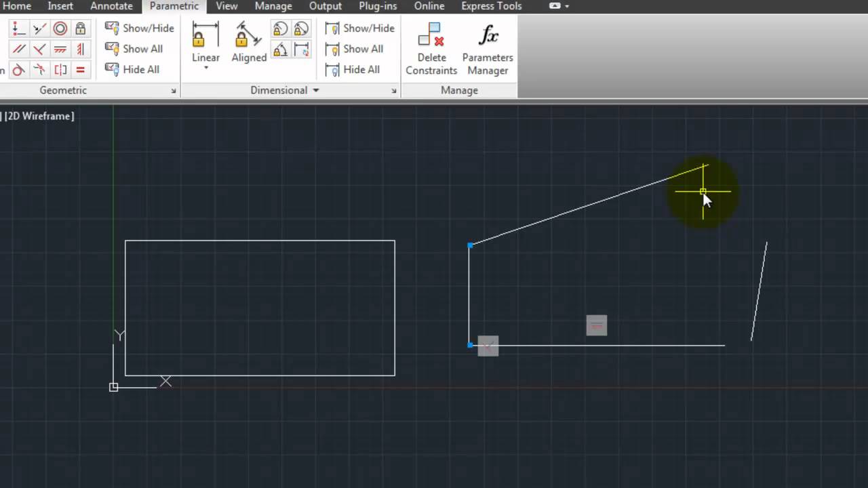The height and width of the screenshot is (488, 868).
Task: Switch to the Express Tools tab
Action: pos(492,6)
